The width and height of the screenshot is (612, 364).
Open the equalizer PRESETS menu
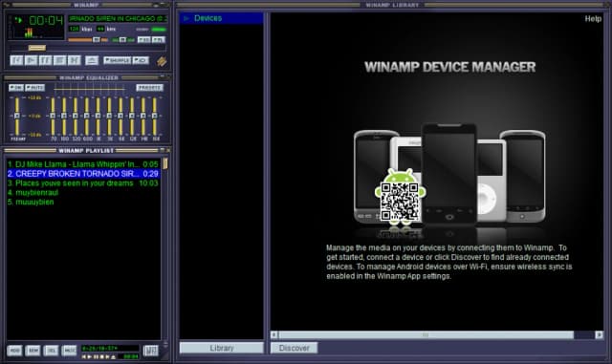(x=149, y=87)
